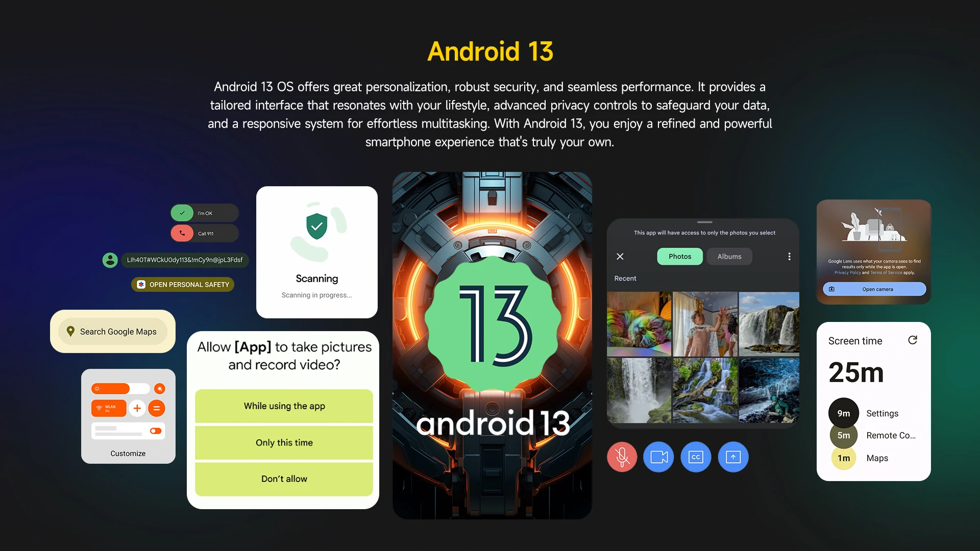Click the Search Google Maps input field
This screenshot has width=980, height=551.
tap(113, 331)
